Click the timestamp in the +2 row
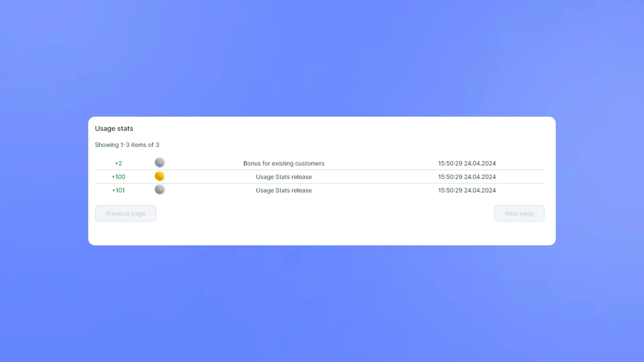Viewport: 644px width, 362px height. (x=467, y=163)
